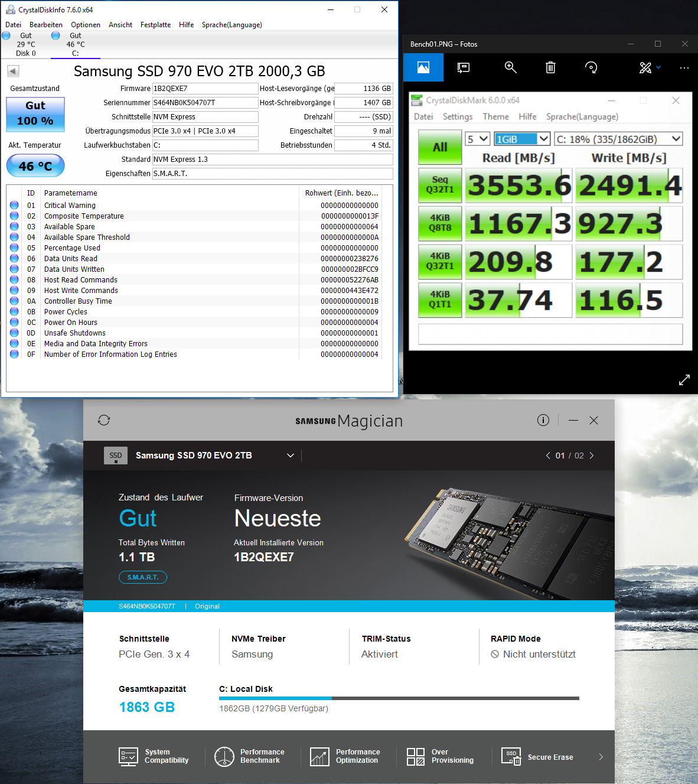Click the fullscreen expand arrow in Fotos
The image size is (698, 784).
point(684,380)
